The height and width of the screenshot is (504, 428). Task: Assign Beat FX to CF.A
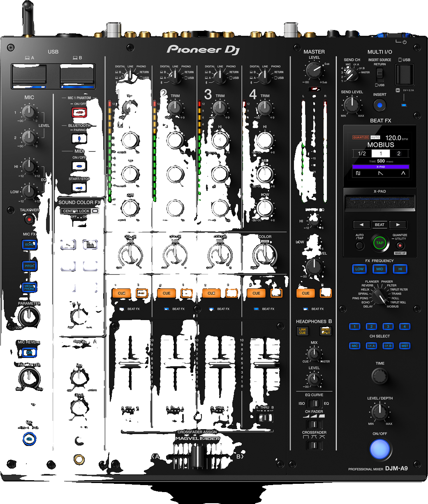coord(371,346)
